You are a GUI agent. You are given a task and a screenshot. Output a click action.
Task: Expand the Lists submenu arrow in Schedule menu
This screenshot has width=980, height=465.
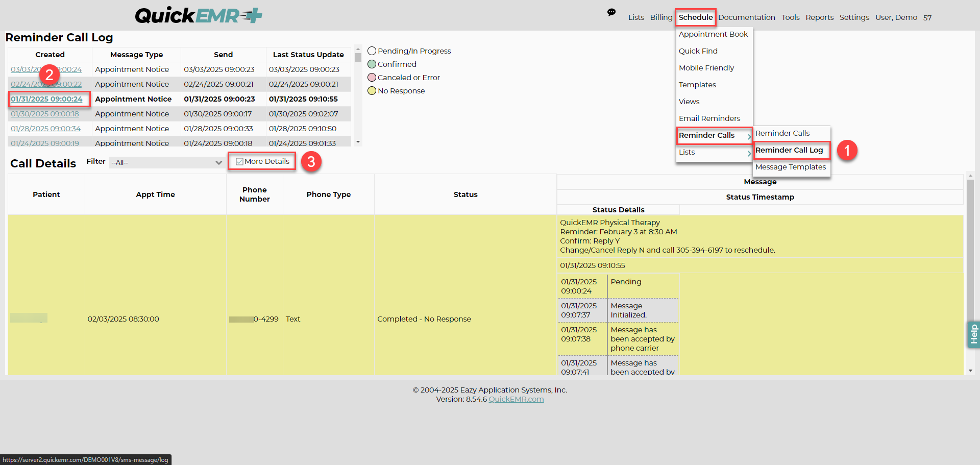749,153
